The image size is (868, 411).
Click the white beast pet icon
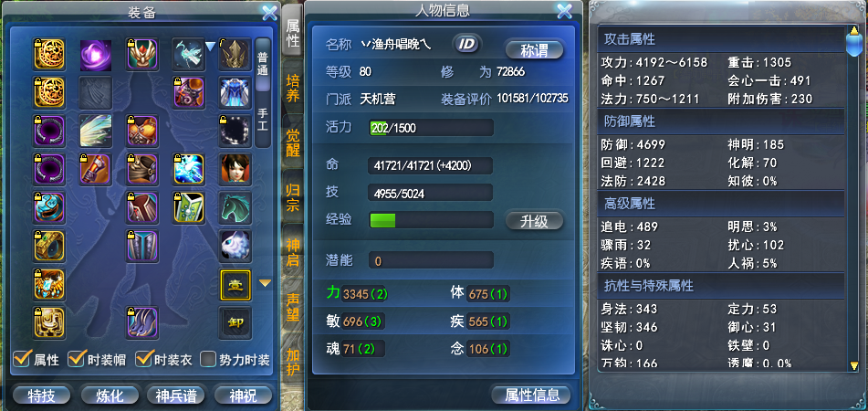(x=235, y=246)
